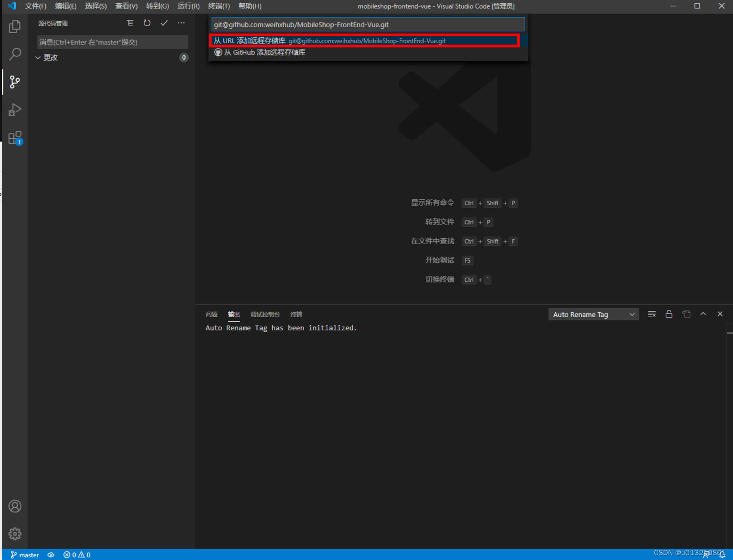733x560 pixels.
Task: Open the Extensions view icon
Action: (x=15, y=138)
